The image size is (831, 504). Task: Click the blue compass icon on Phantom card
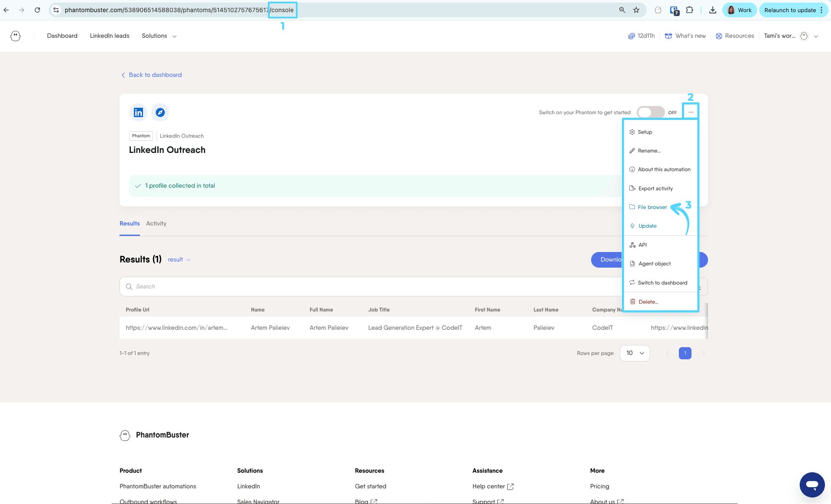pos(160,113)
